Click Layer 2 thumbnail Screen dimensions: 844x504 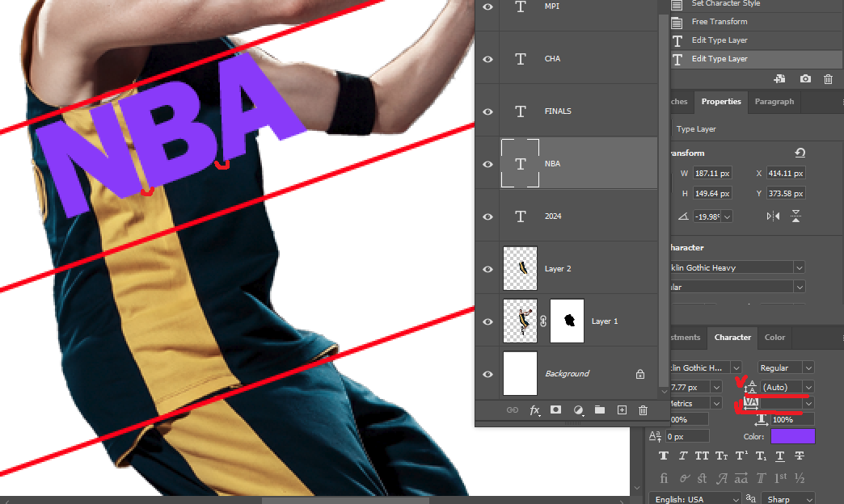coord(520,268)
